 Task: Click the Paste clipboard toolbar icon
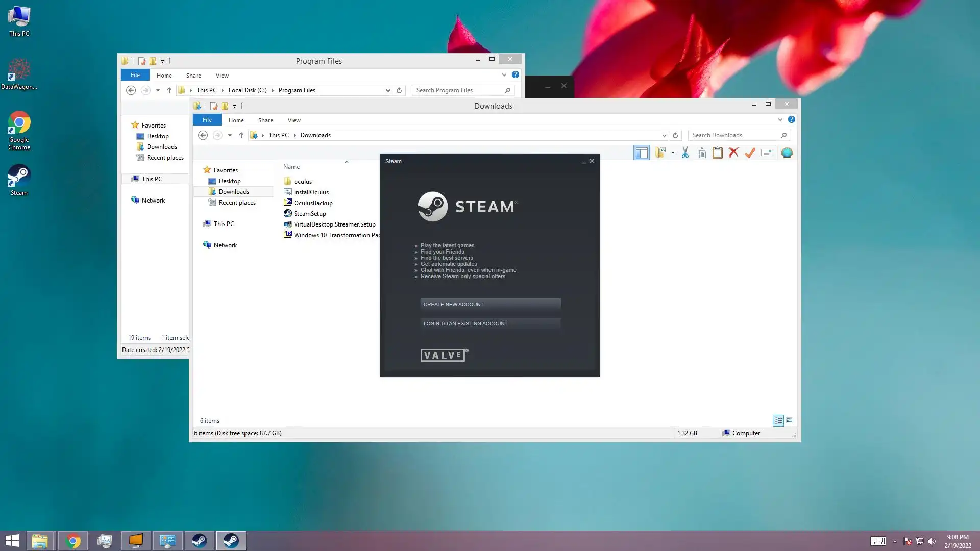[717, 153]
